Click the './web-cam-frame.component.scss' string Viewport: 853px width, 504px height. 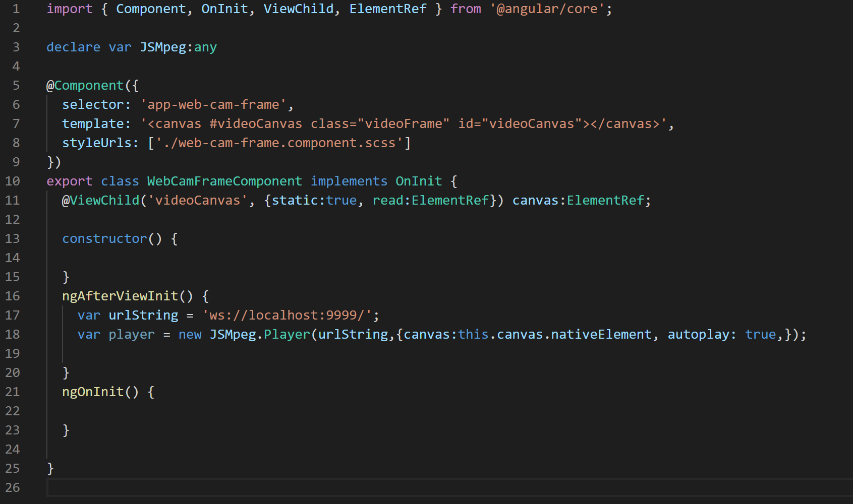[279, 143]
